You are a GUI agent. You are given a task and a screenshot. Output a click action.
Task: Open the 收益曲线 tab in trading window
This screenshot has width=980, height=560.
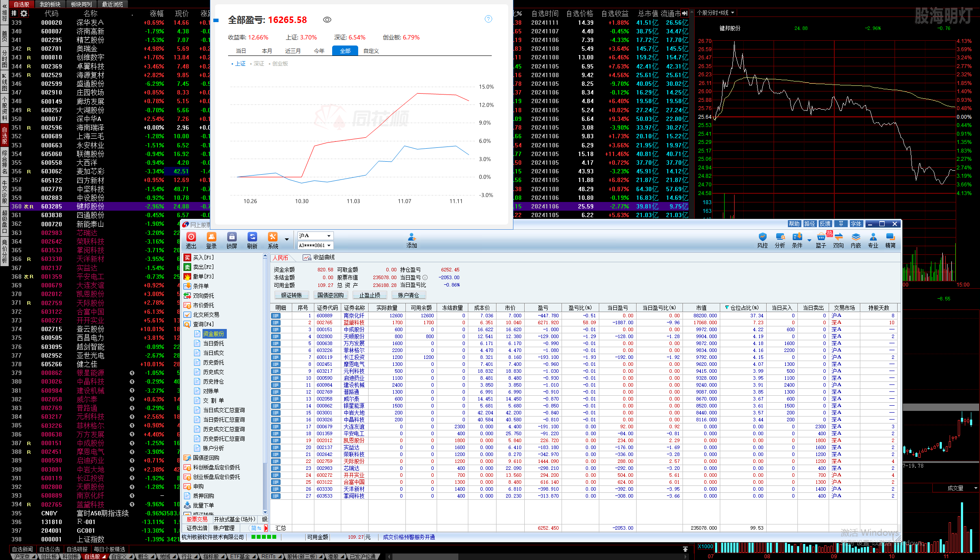[x=319, y=257]
